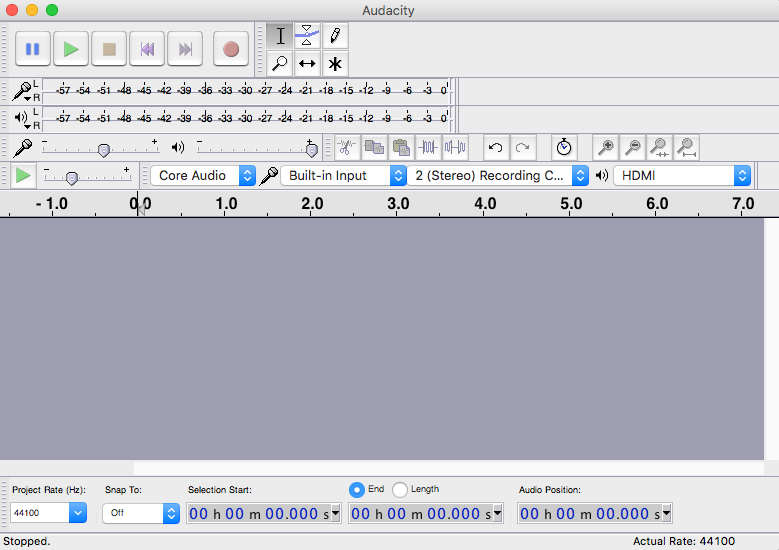The image size is (779, 550).
Task: Open the Audio Position format menu arrow
Action: coord(667,513)
